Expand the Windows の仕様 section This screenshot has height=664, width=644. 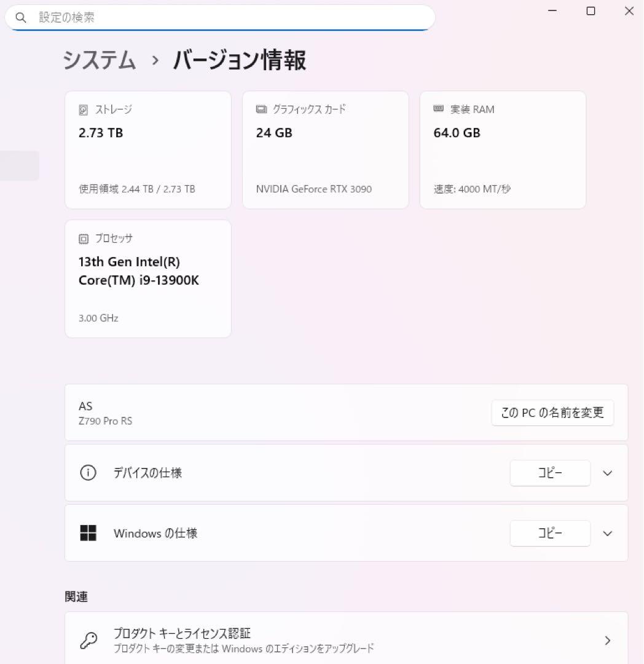607,533
